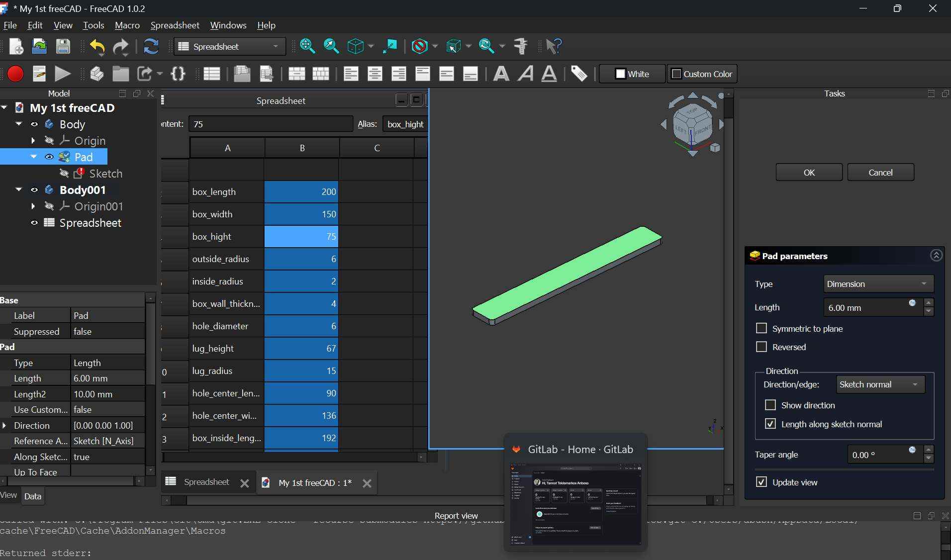
Task: Collapse the My 1st freeCAD document tree
Action: [x=4, y=107]
